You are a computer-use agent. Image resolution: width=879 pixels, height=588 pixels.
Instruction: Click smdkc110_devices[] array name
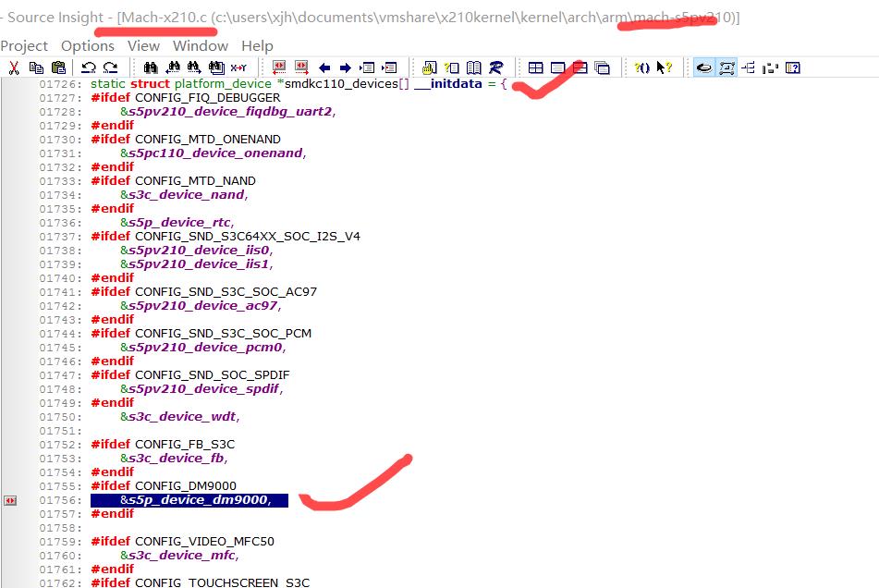(347, 84)
